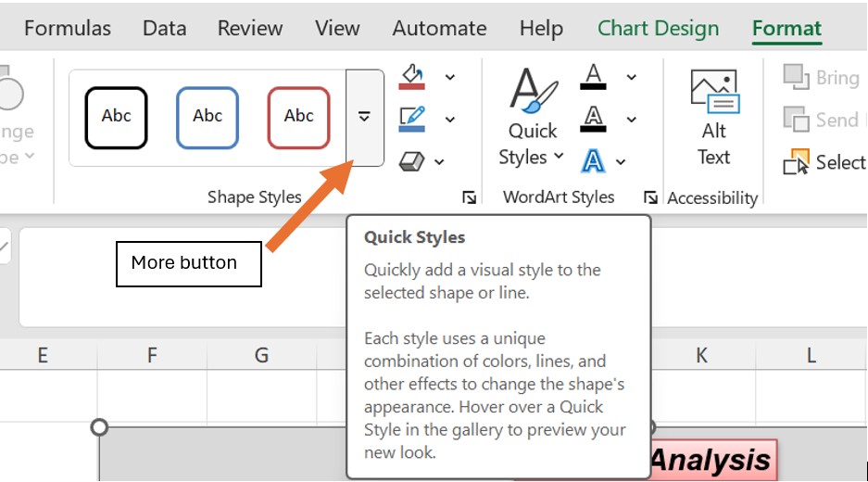
Task: Switch to the Data tab
Action: point(164,28)
